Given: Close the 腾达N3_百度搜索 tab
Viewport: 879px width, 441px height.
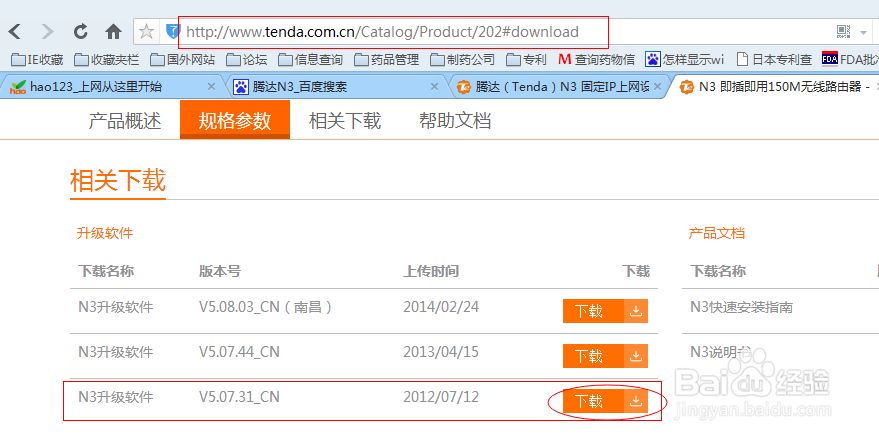Looking at the screenshot, I should point(434,87).
